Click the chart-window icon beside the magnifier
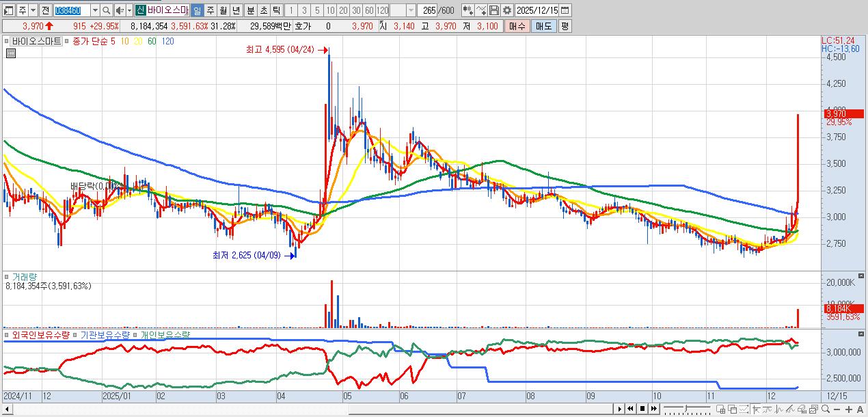 814,409
